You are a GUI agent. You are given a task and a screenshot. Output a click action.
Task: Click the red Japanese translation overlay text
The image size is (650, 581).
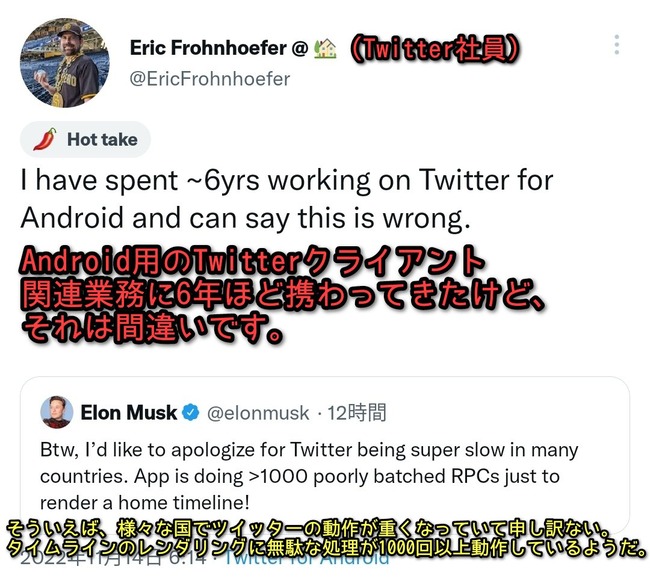click(x=260, y=295)
